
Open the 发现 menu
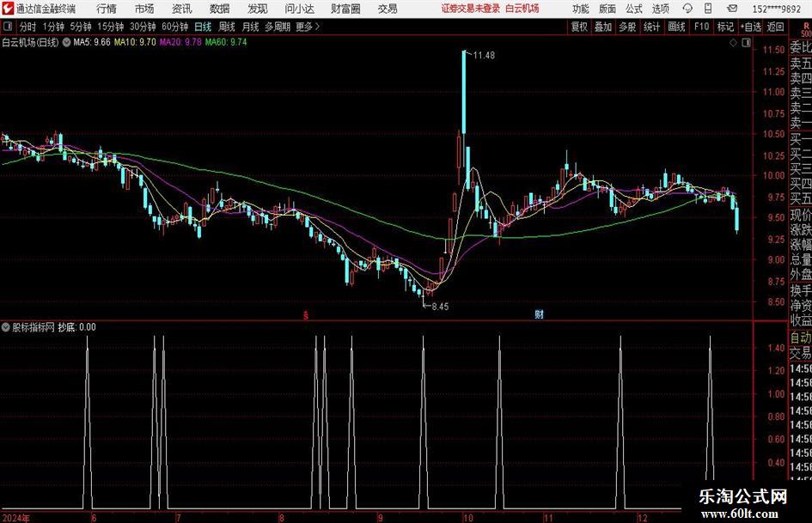pyautogui.click(x=258, y=9)
